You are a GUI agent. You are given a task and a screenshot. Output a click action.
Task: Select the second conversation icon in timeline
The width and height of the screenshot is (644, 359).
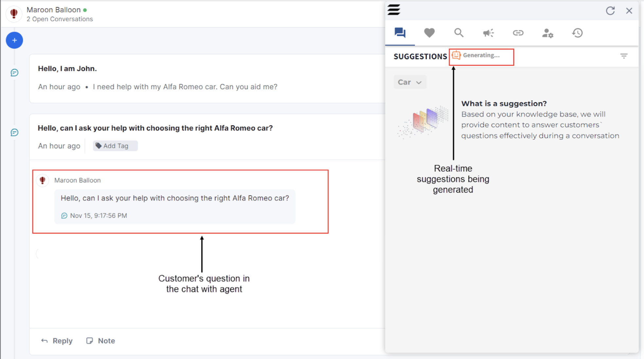tap(14, 132)
